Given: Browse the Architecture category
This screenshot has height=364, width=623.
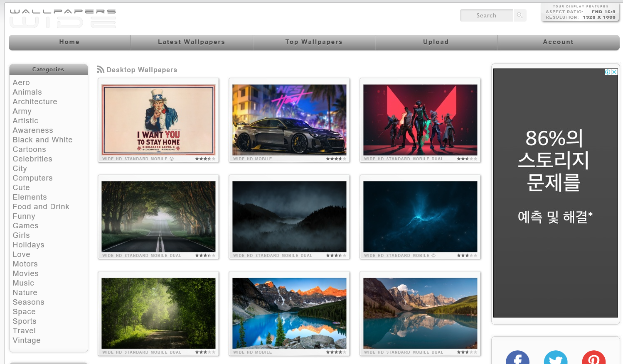Looking at the screenshot, I should (x=35, y=102).
